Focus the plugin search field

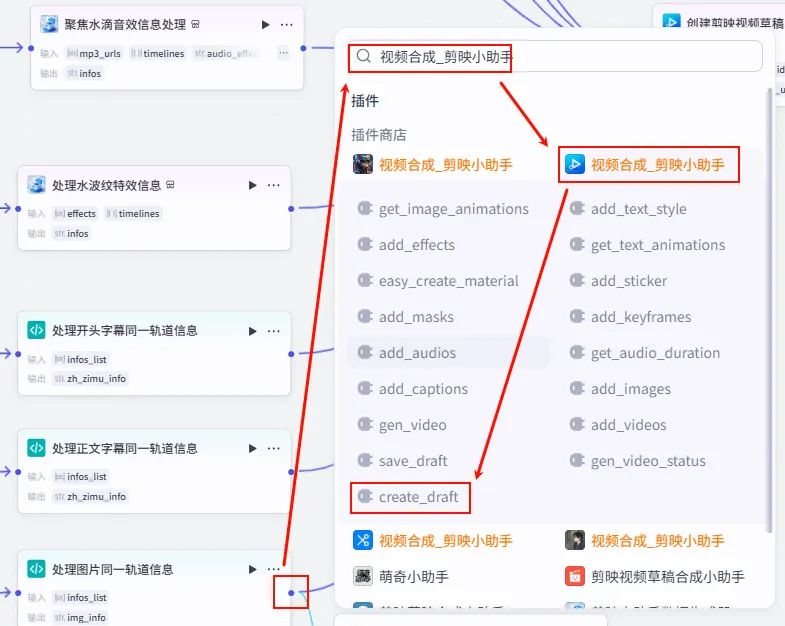[555, 56]
